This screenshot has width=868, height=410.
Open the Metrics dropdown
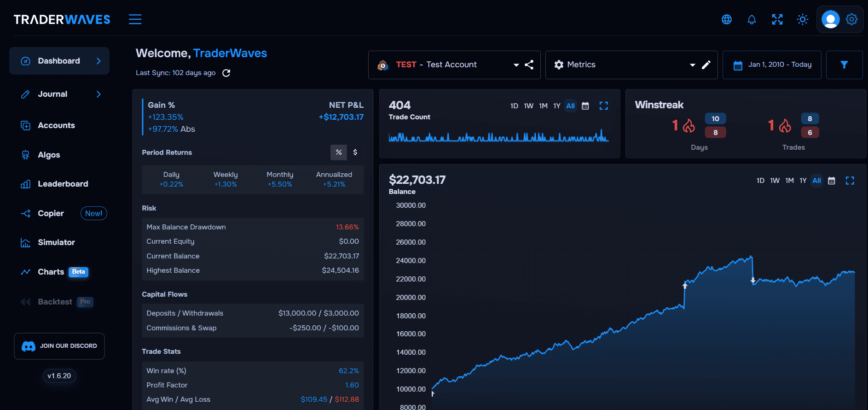[692, 65]
